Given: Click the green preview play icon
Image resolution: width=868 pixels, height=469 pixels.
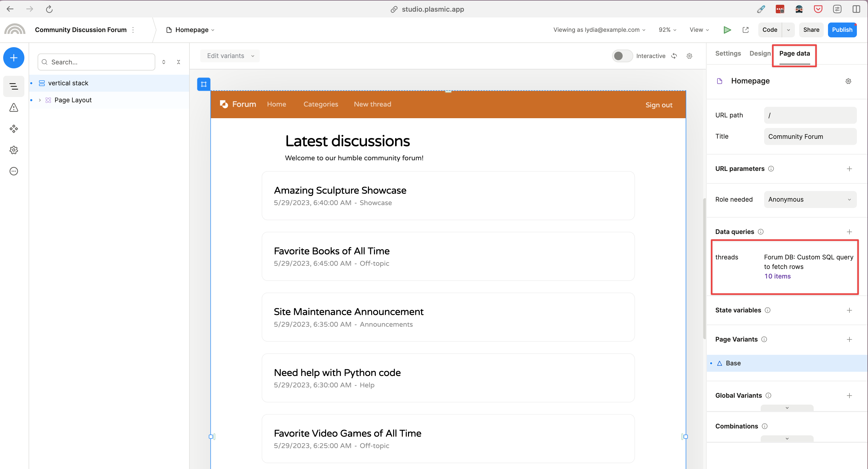Looking at the screenshot, I should 727,30.
